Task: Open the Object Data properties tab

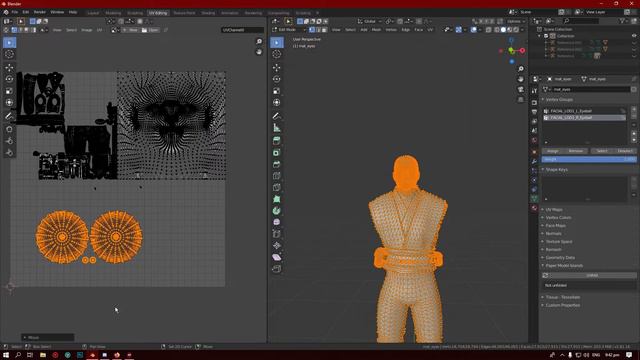Action: tap(534, 198)
